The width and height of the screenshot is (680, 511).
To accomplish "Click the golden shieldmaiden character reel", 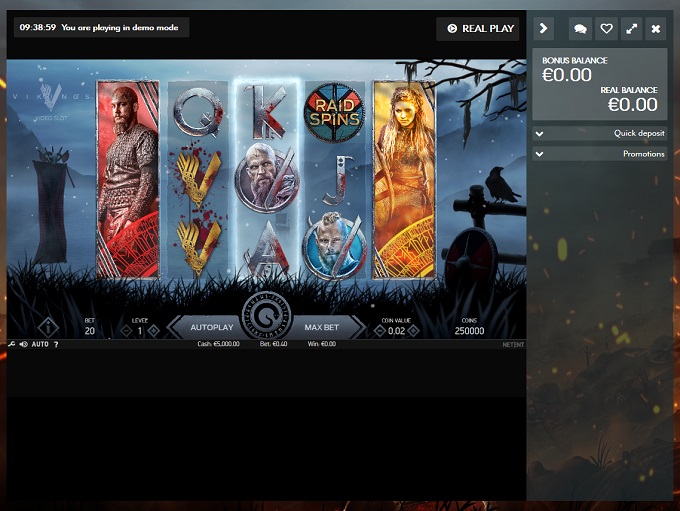I will click(404, 179).
